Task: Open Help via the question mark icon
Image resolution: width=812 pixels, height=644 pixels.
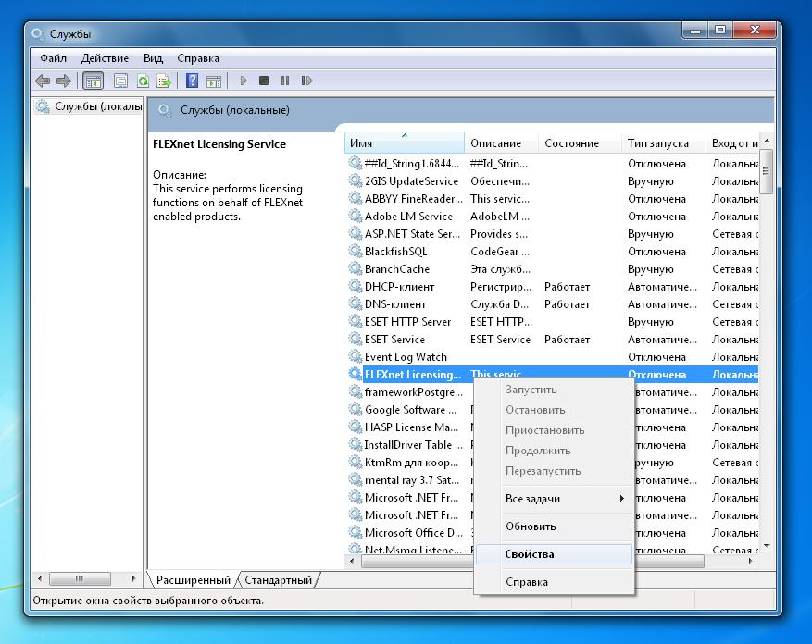Action: point(193,80)
